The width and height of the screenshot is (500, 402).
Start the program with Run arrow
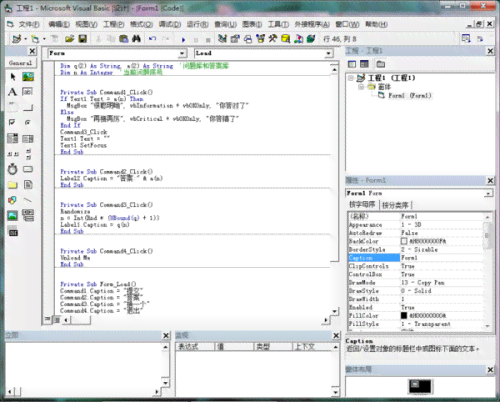pyautogui.click(x=183, y=40)
